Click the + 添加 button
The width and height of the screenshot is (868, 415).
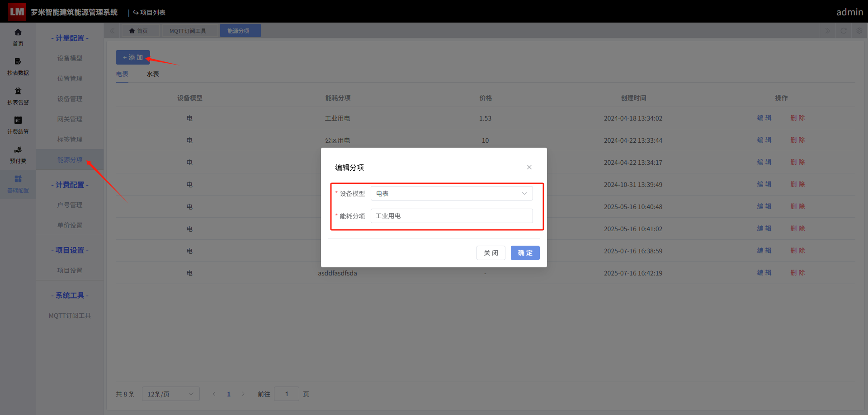(x=133, y=57)
